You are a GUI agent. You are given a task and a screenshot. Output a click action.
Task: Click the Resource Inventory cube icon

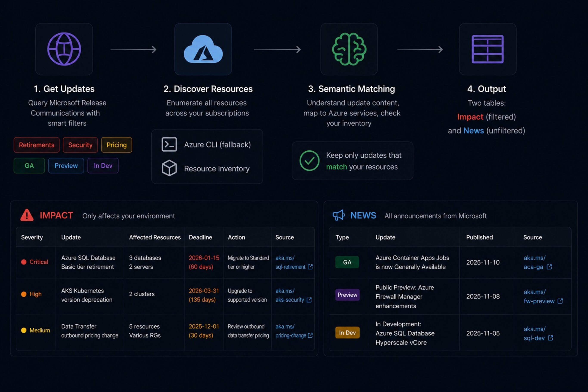[x=169, y=168]
